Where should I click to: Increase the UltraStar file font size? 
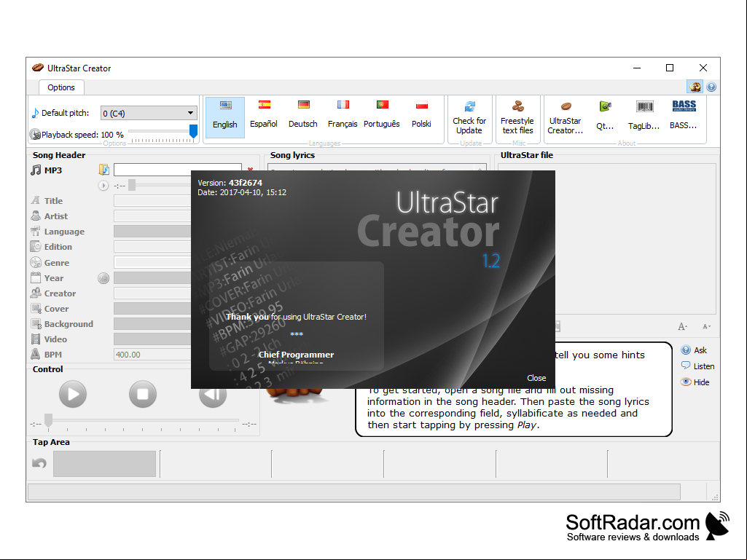click(682, 327)
